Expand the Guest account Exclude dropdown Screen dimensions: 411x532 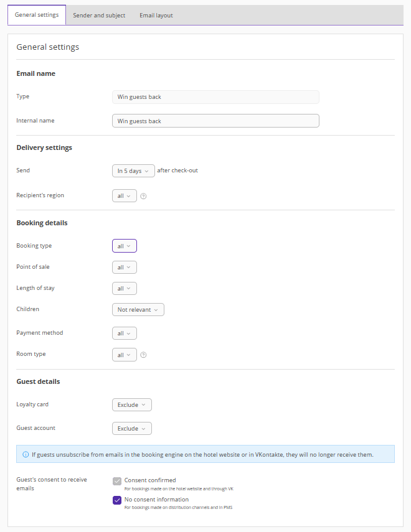(x=131, y=429)
